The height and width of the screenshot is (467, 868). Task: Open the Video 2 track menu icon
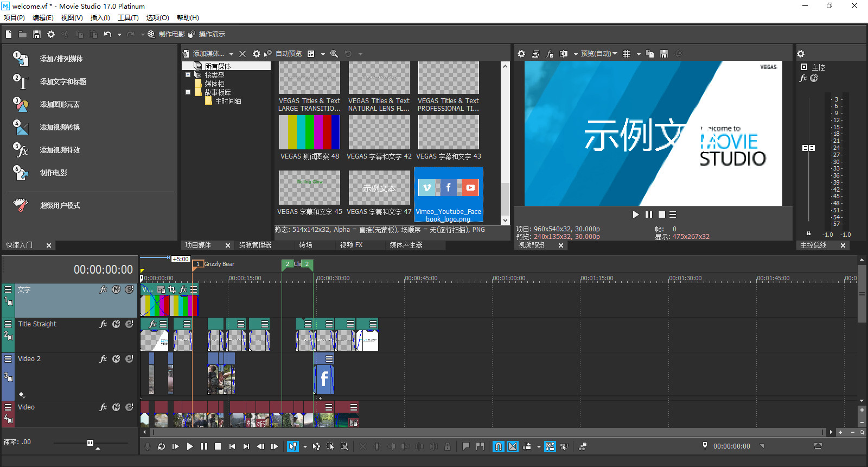(x=8, y=359)
